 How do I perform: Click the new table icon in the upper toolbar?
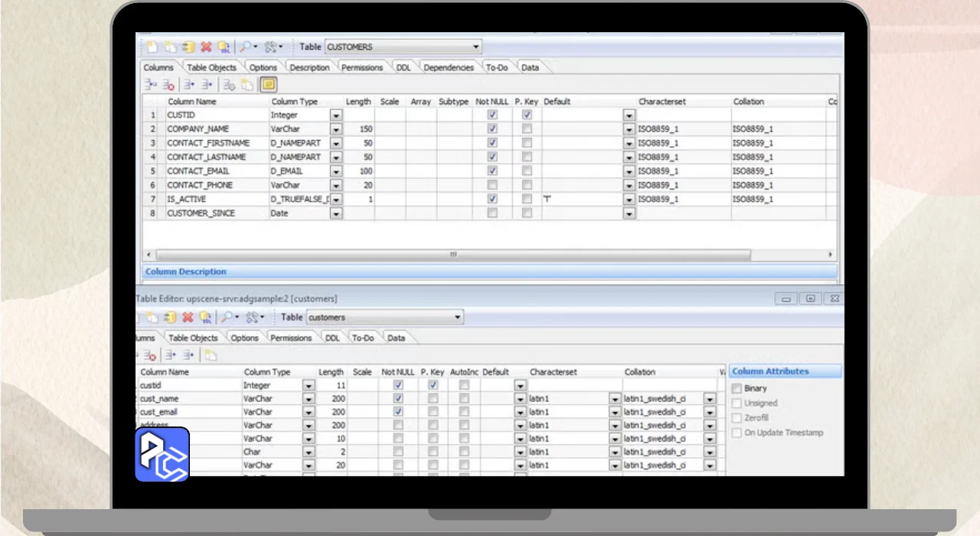pyautogui.click(x=152, y=47)
